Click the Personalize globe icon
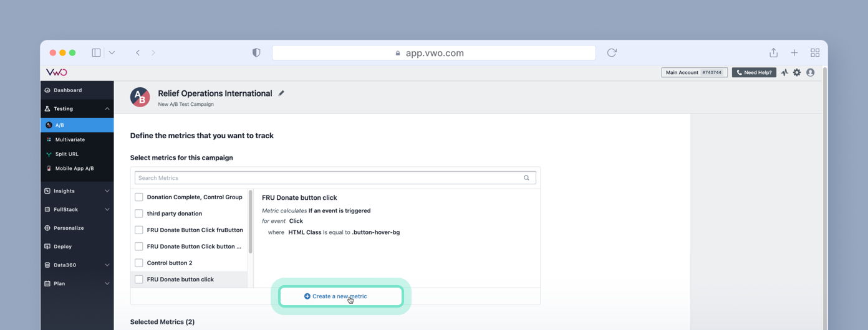The image size is (868, 330). pos(47,228)
